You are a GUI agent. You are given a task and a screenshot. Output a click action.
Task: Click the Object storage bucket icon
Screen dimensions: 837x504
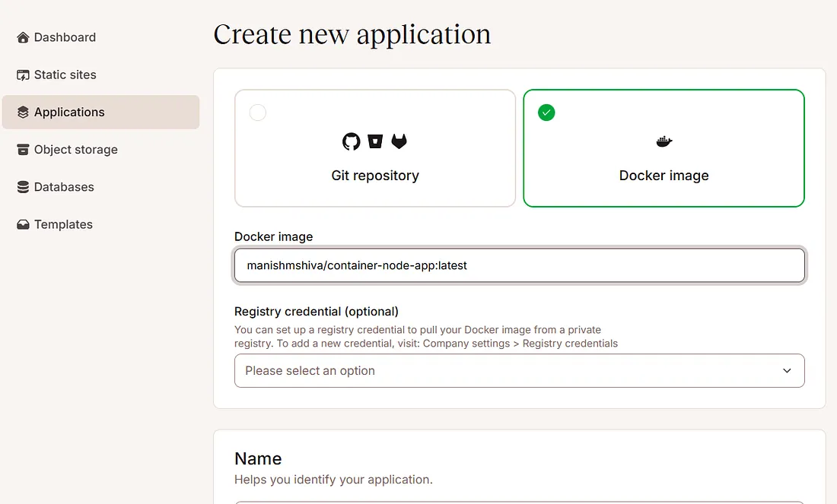tap(21, 149)
